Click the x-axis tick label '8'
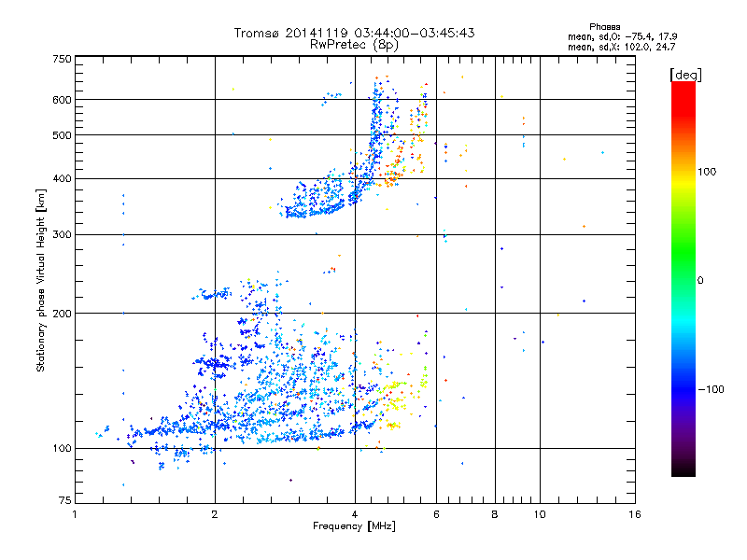This screenshot has width=747, height=560. [x=495, y=514]
